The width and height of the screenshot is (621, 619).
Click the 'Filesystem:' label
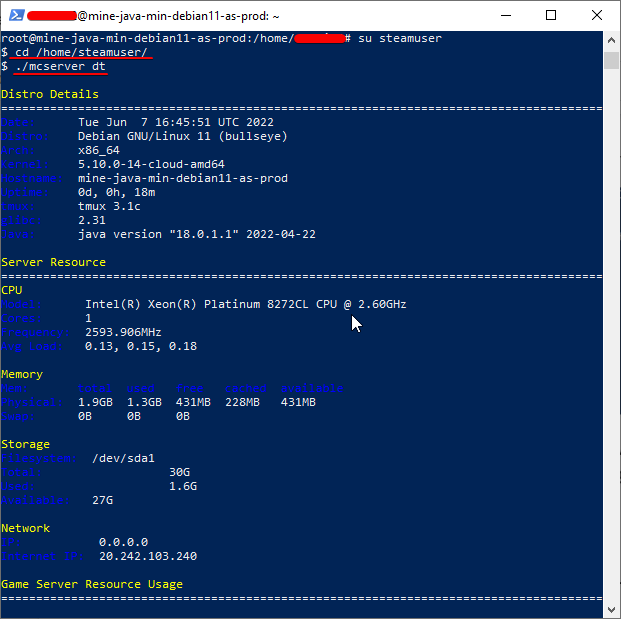point(39,459)
